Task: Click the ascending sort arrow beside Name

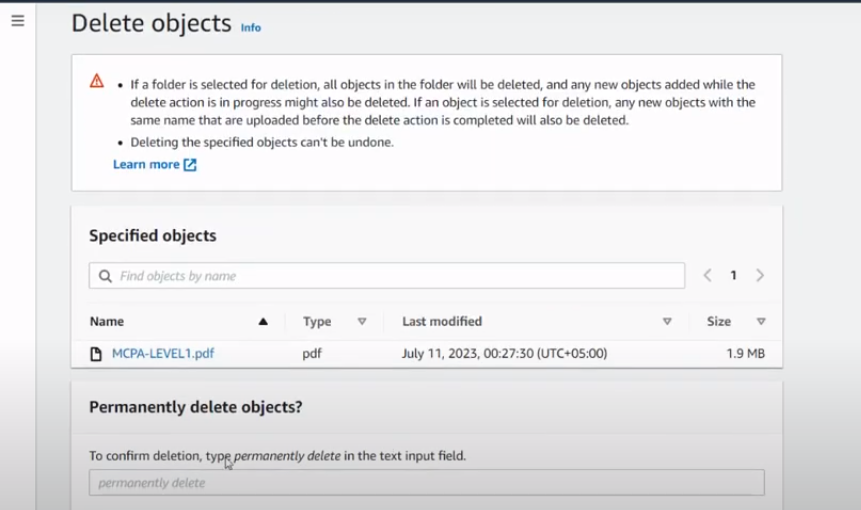Action: pyautogui.click(x=263, y=322)
